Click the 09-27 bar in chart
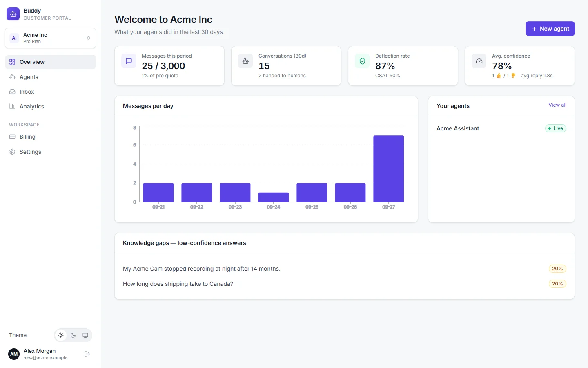588x368 pixels. (389, 168)
